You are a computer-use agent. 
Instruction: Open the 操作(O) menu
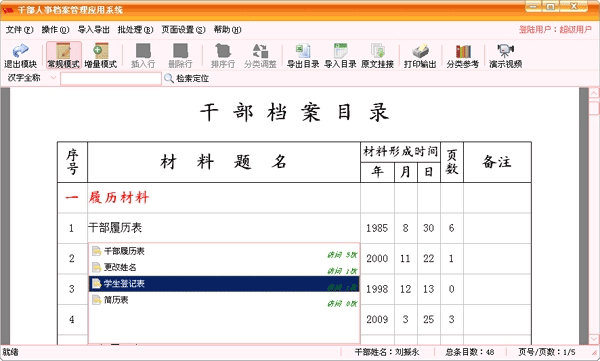click(x=55, y=29)
